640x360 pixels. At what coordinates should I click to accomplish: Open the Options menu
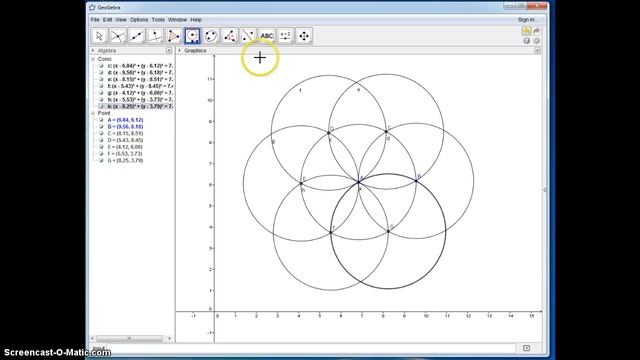point(139,20)
